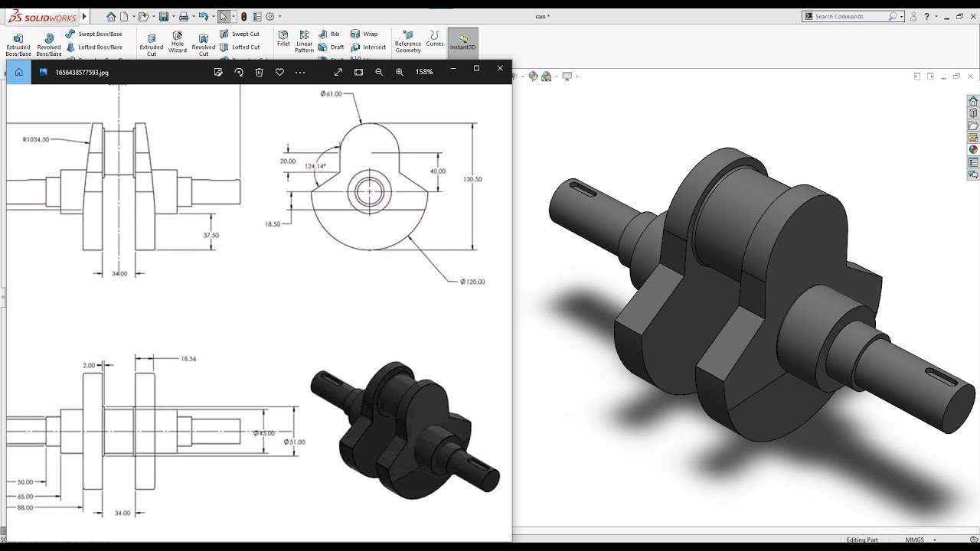
Task: Select the Extruded Boss/Base tool
Action: coord(18,45)
